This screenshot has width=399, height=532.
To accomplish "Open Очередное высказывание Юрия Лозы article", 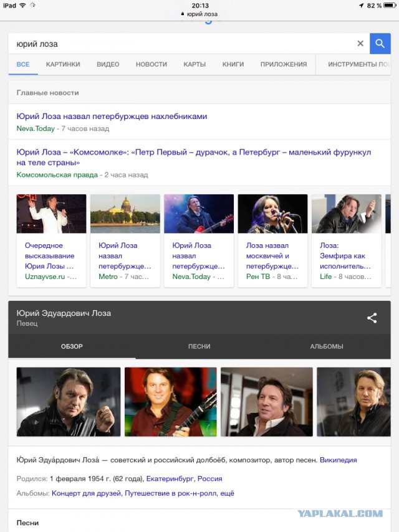I will click(x=50, y=256).
